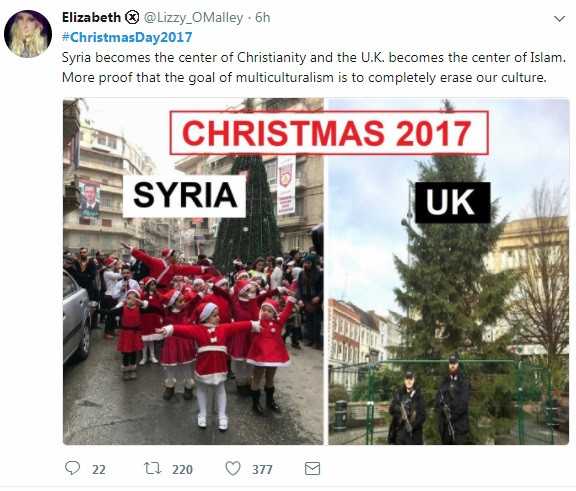
Task: Open Elizabeth's profile avatar picture
Action: coord(28,34)
